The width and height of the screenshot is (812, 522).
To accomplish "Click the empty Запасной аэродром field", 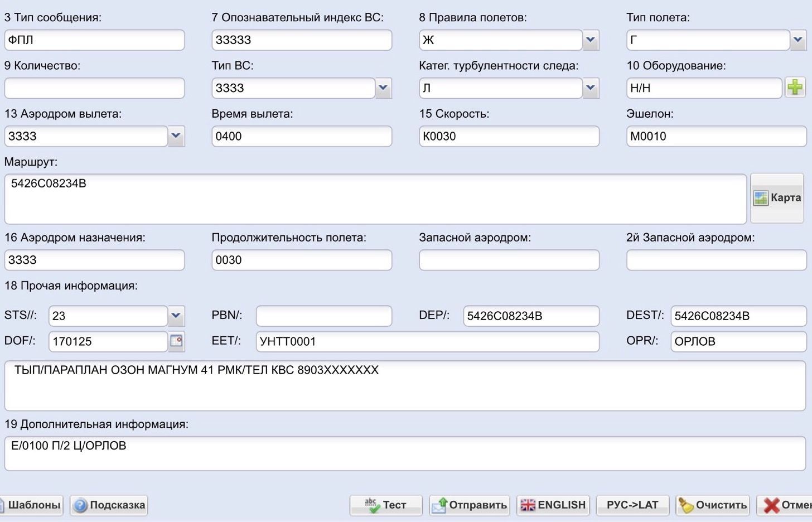I will (509, 260).
